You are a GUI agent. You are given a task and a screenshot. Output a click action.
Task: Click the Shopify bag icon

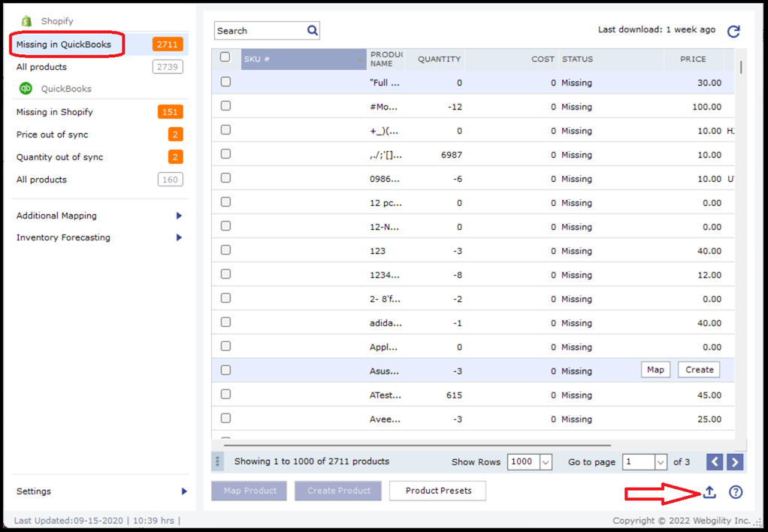point(26,21)
